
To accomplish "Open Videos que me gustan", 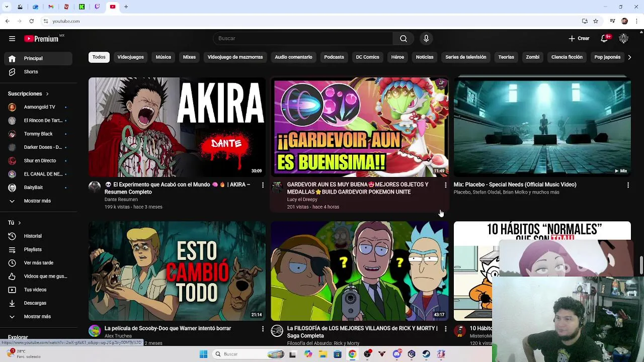I will 38,276.
